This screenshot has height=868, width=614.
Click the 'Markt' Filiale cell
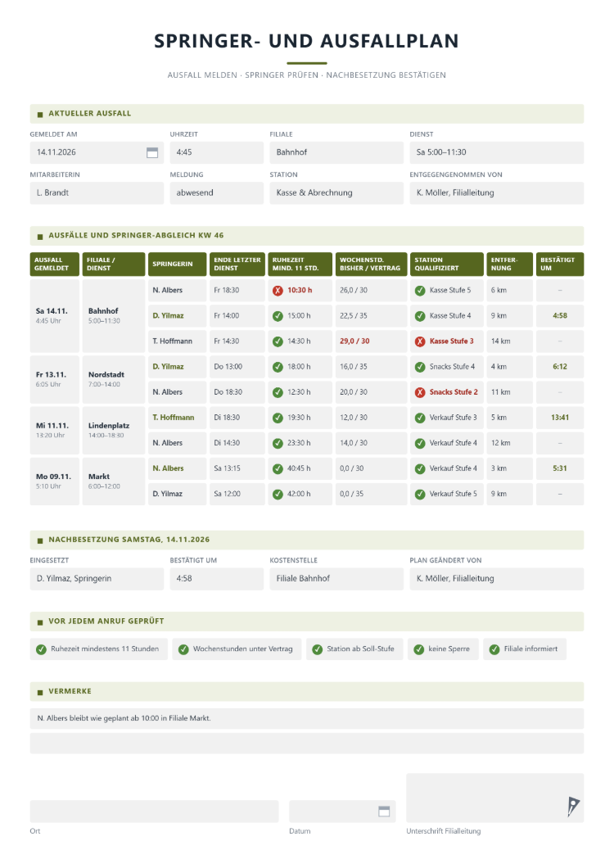coord(114,481)
